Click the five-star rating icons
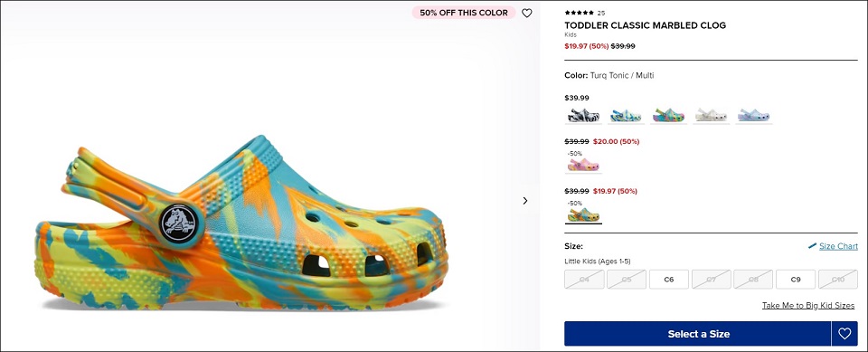The height and width of the screenshot is (352, 868). point(579,13)
